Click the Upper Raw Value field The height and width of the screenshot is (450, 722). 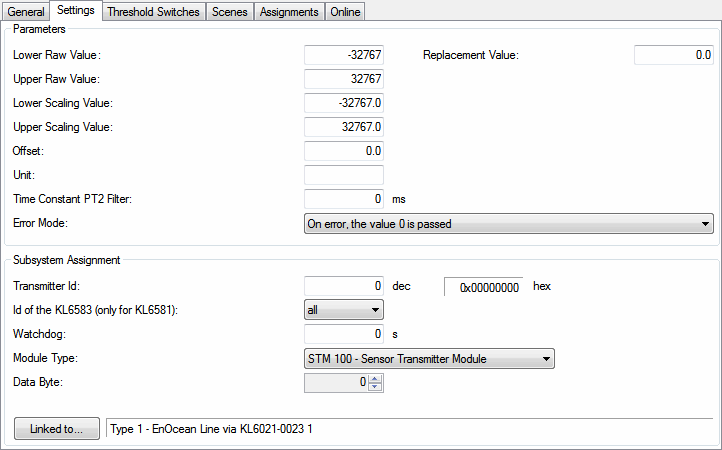[344, 79]
